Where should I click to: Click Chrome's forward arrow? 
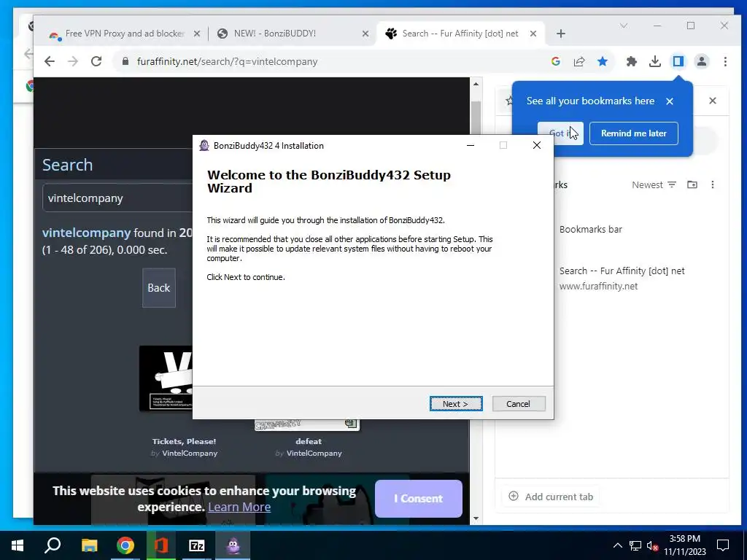click(73, 61)
